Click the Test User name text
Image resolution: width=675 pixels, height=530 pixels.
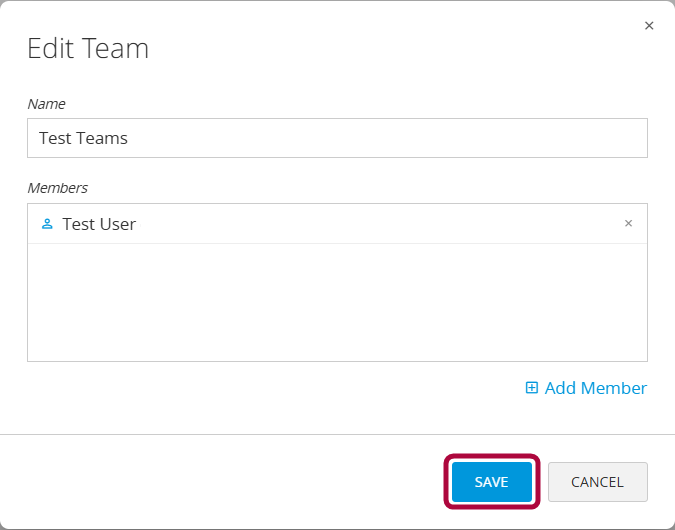99,224
